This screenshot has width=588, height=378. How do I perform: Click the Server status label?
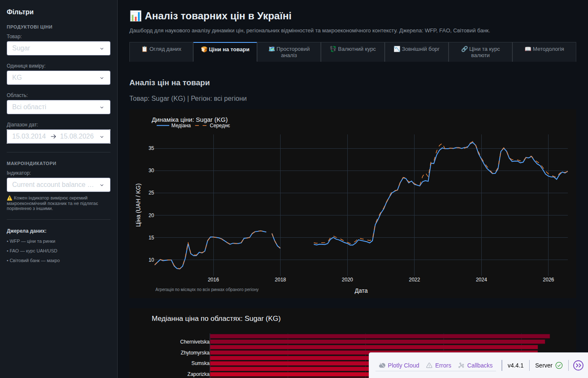pyautogui.click(x=543, y=365)
